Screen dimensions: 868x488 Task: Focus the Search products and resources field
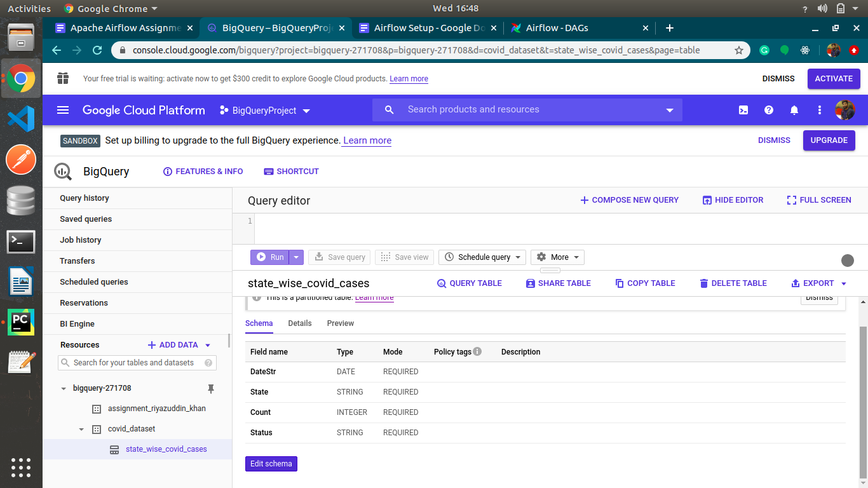click(527, 110)
